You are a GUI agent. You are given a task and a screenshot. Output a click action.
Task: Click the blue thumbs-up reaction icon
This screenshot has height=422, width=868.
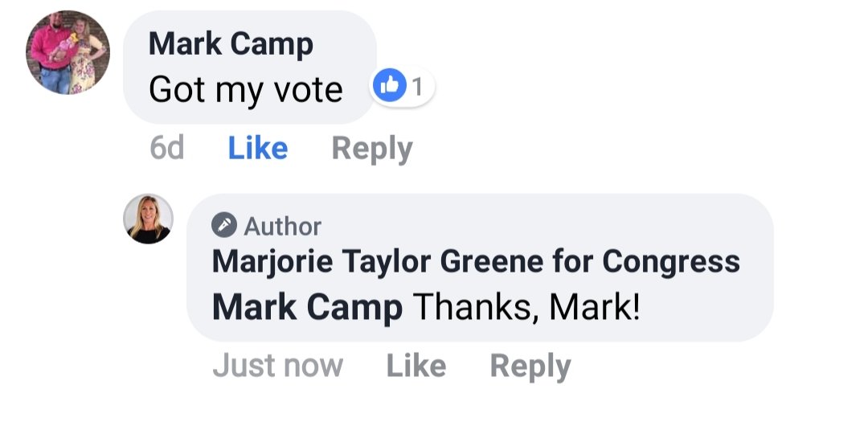[390, 85]
